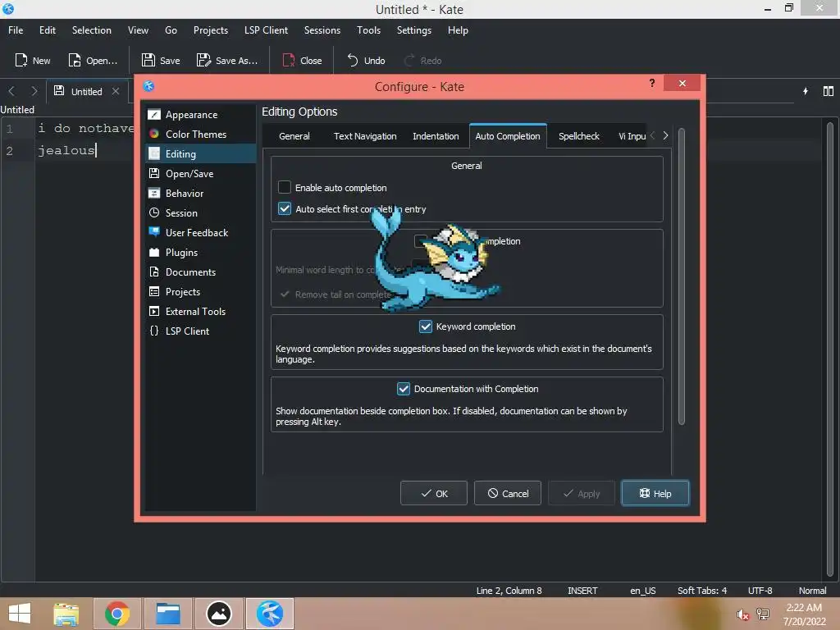840x630 pixels.
Task: Go back with the left arrow icon
Action: 11,91
